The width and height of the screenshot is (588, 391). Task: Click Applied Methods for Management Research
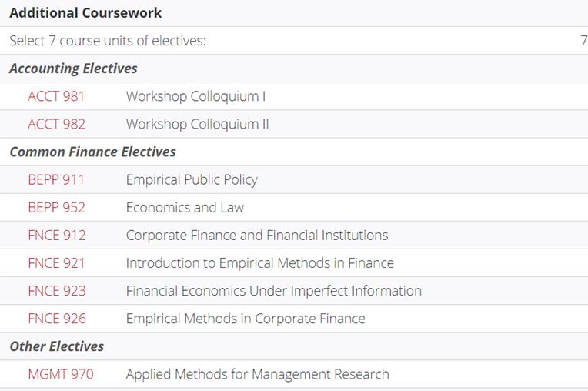257,374
